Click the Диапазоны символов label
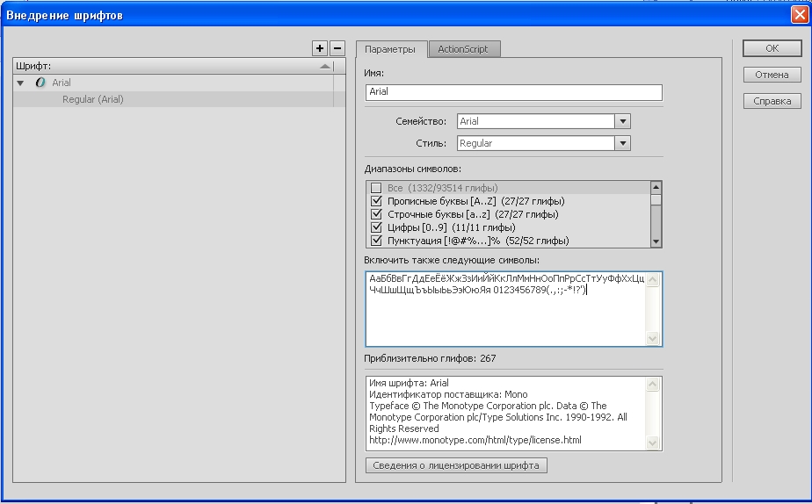Screen dimensions: 812x504 click(412, 169)
